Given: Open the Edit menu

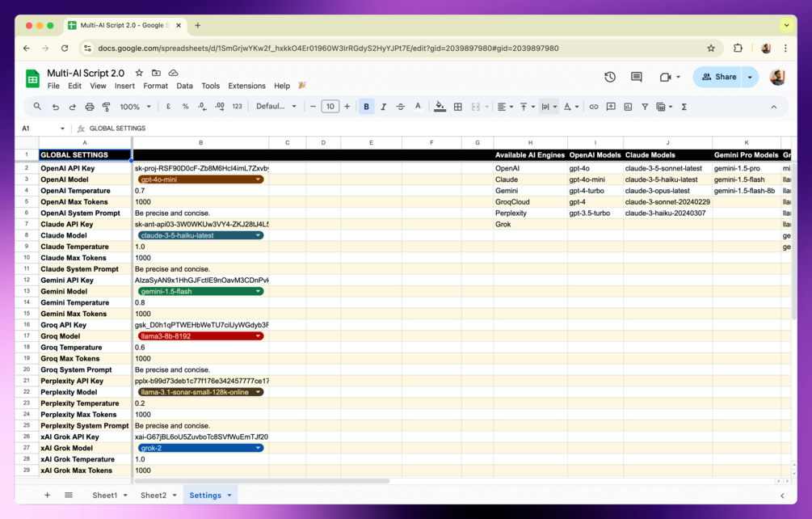Looking at the screenshot, I should [74, 86].
